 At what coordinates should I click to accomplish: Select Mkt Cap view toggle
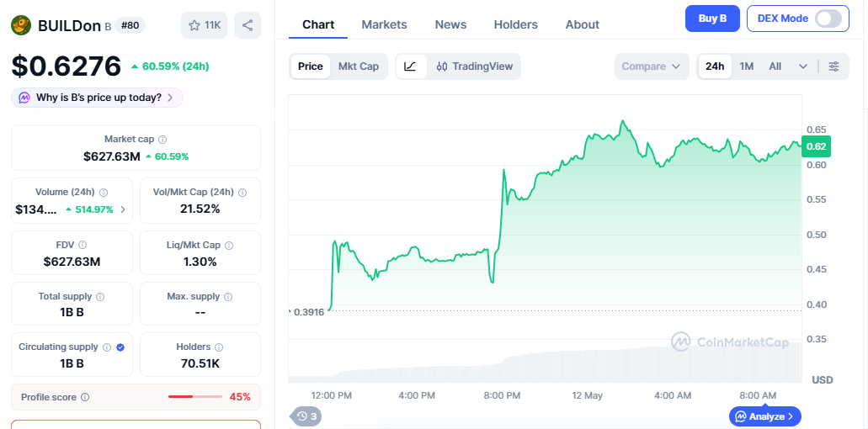(359, 66)
